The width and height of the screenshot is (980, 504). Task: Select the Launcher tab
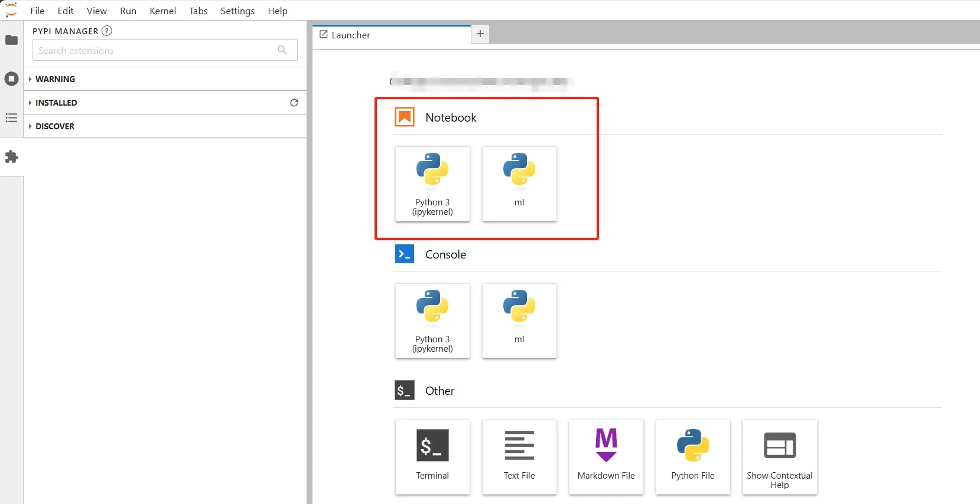click(x=351, y=35)
